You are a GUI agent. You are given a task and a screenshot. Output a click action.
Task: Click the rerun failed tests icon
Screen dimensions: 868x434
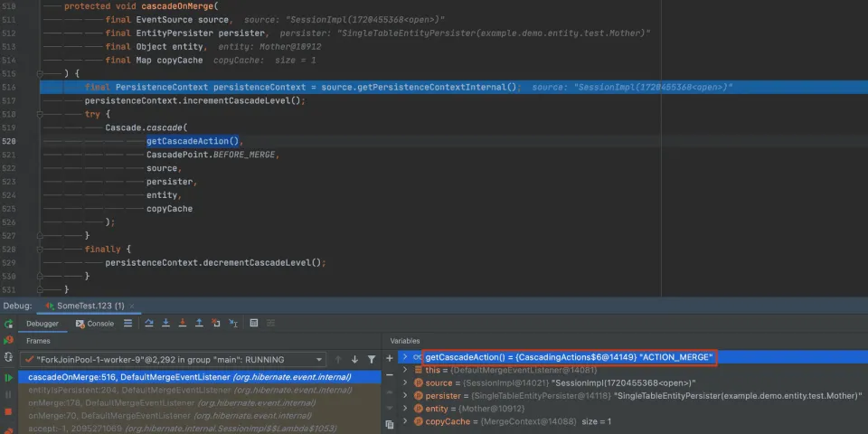point(8,340)
